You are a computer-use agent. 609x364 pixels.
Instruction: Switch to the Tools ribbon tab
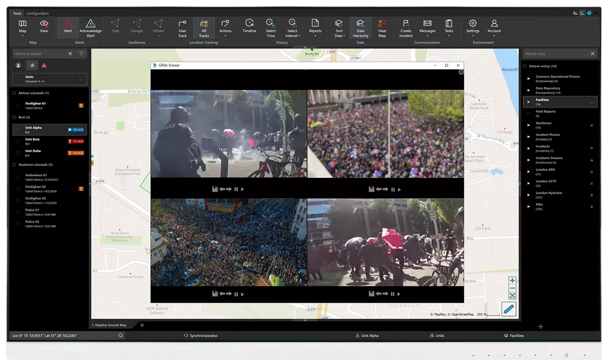(17, 13)
